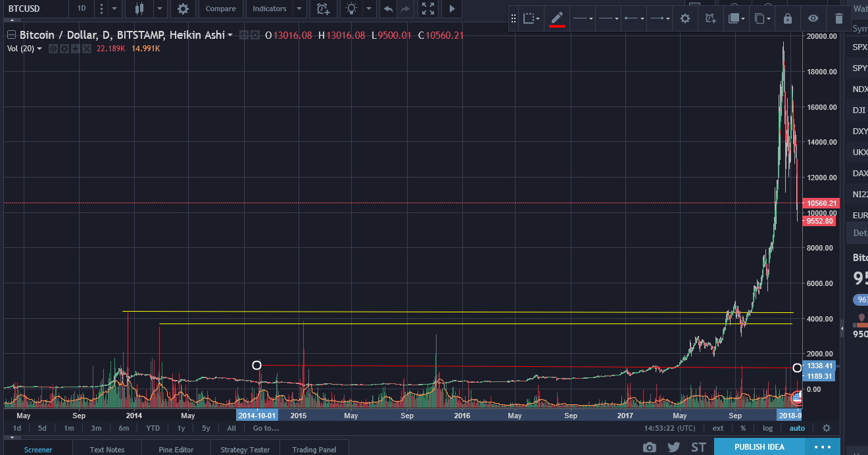Image resolution: width=868 pixels, height=455 pixels.
Task: Select the 1D interval button
Action: point(82,9)
